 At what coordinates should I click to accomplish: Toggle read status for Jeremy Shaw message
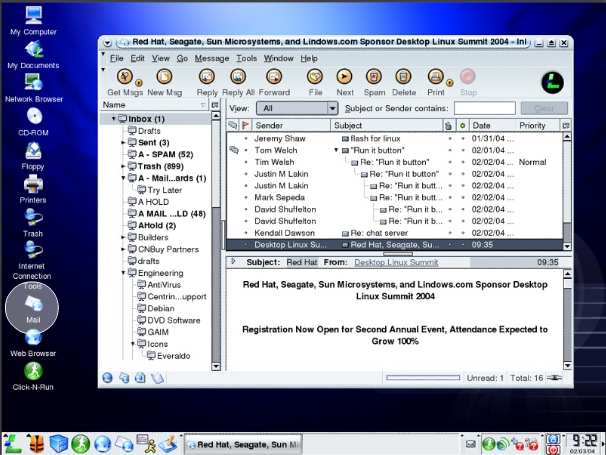[463, 138]
